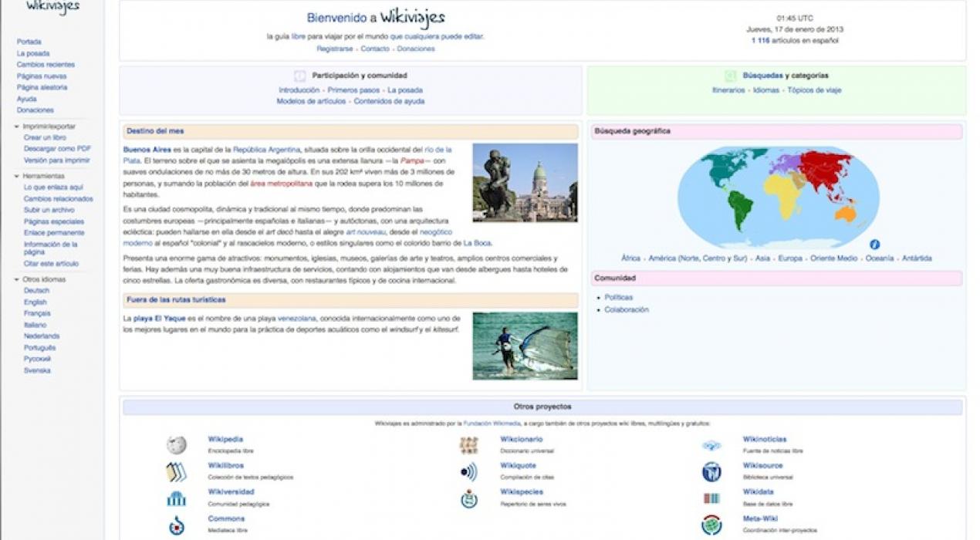Click the Fundación Wikimedia link
This screenshot has height=540, width=980.
pyautogui.click(x=492, y=424)
